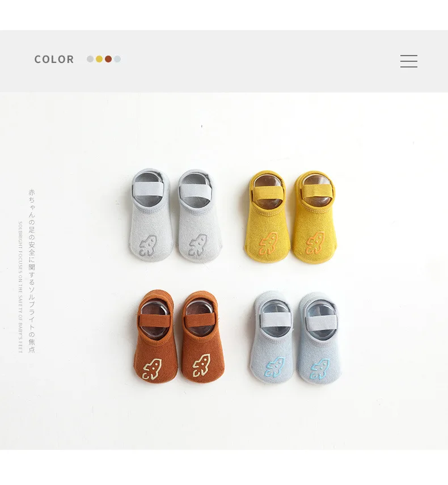Click the left yellow sock
448x485 pixels.
click(268, 216)
